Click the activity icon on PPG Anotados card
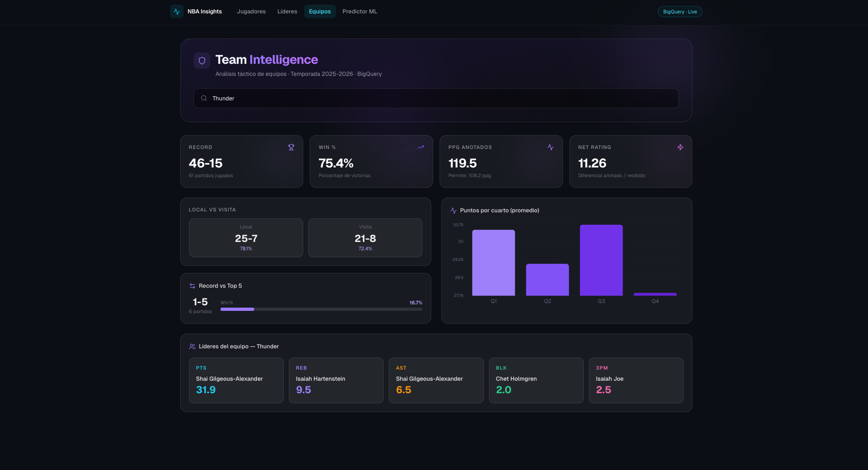The image size is (868, 470). (550, 147)
